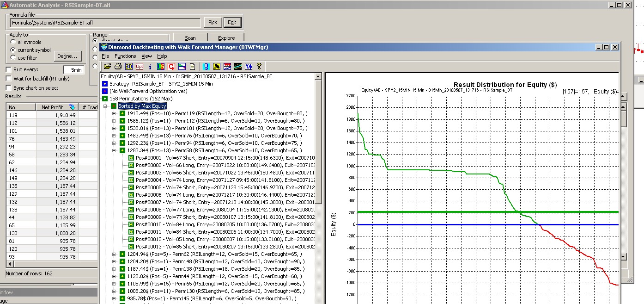The height and width of the screenshot is (304, 644).
Task: Click the Net Profit sort arrow icon
Action: 72,107
